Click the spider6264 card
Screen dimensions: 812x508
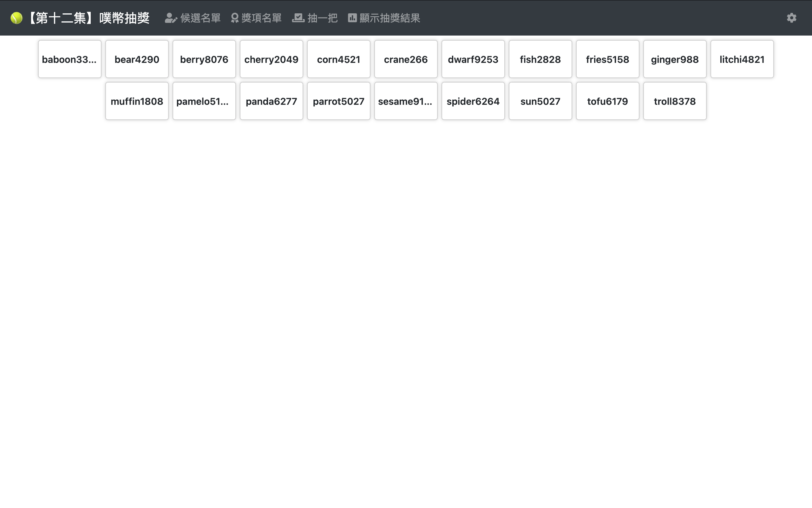click(473, 101)
